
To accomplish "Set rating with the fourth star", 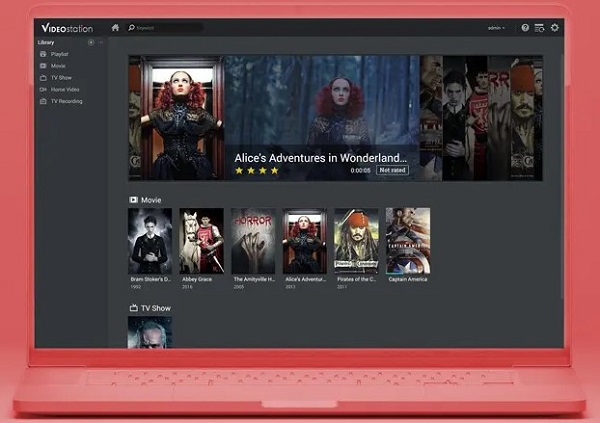I will point(274,171).
